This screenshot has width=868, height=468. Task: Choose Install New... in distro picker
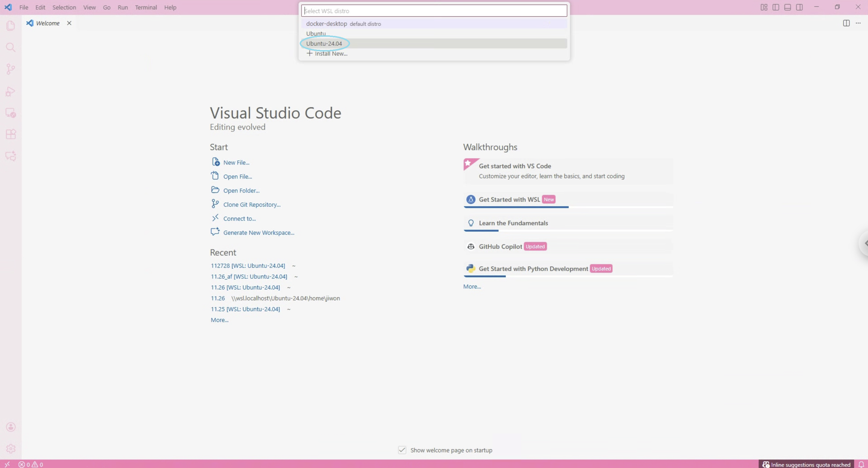[330, 54]
